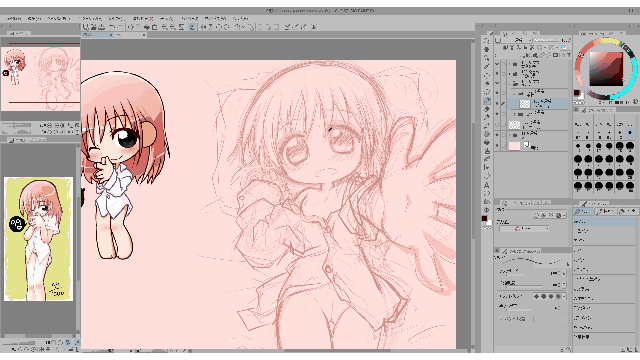Select the third sub tool group tab
640x360 pixels.
627,211
